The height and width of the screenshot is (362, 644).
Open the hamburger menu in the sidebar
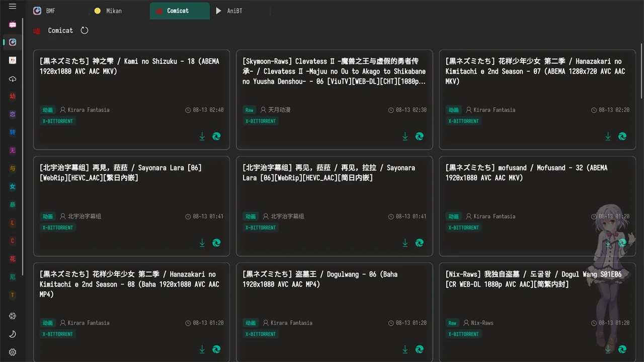click(13, 7)
